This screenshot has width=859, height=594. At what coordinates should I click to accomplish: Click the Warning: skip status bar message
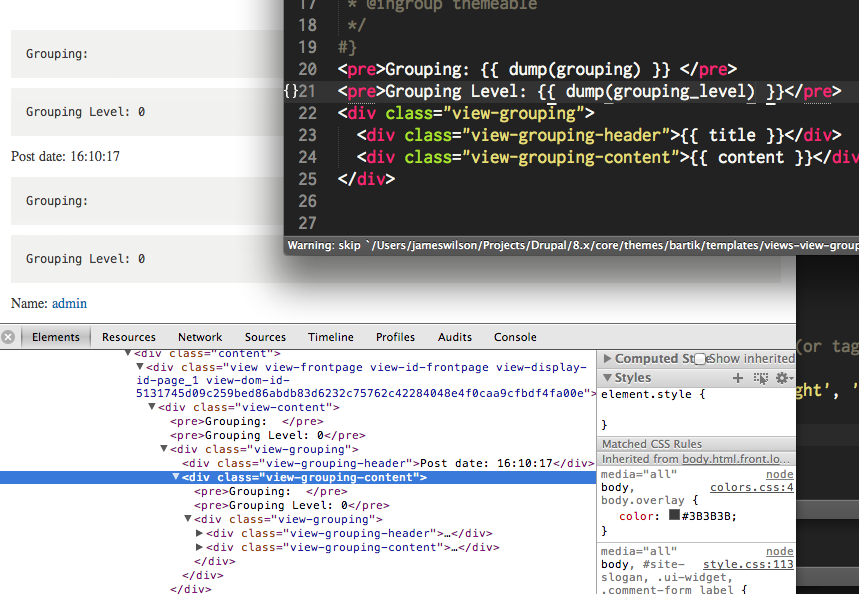tap(573, 245)
